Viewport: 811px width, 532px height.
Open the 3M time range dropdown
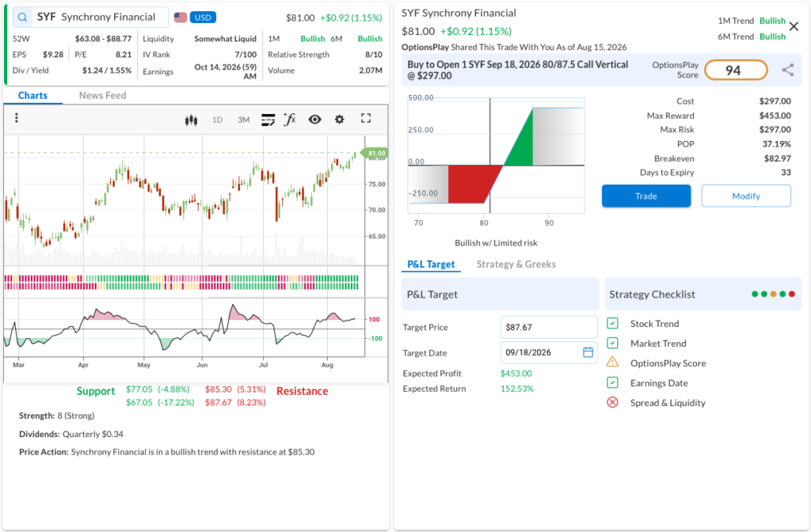(x=244, y=120)
